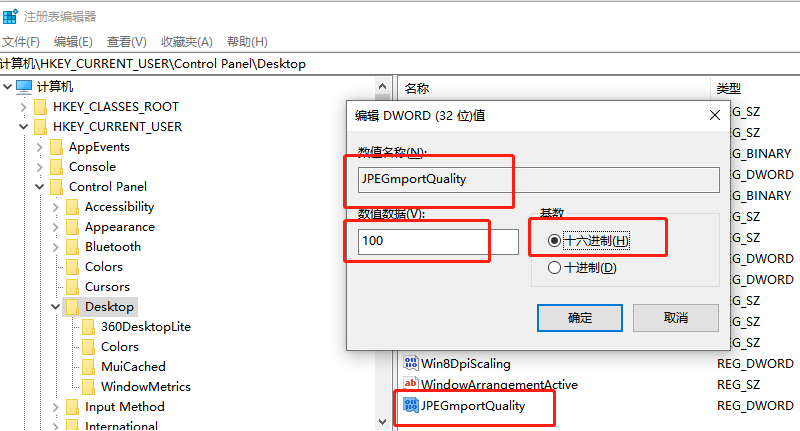Select the JPEGmportQuality value name in list
The image size is (800, 431).
473,406
